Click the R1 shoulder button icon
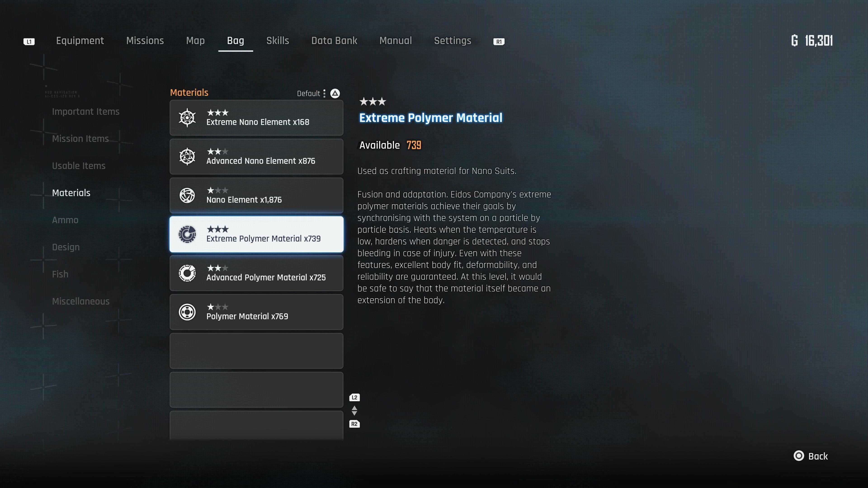 (499, 41)
